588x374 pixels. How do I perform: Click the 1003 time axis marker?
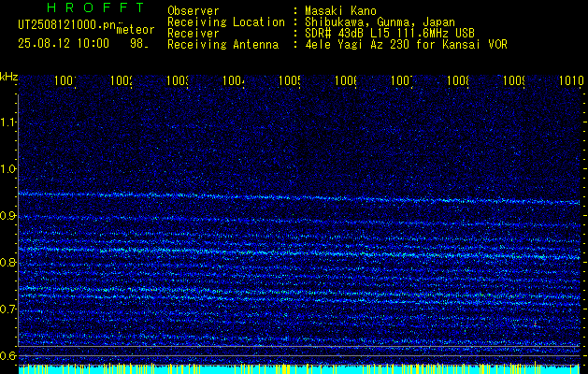coord(178,80)
